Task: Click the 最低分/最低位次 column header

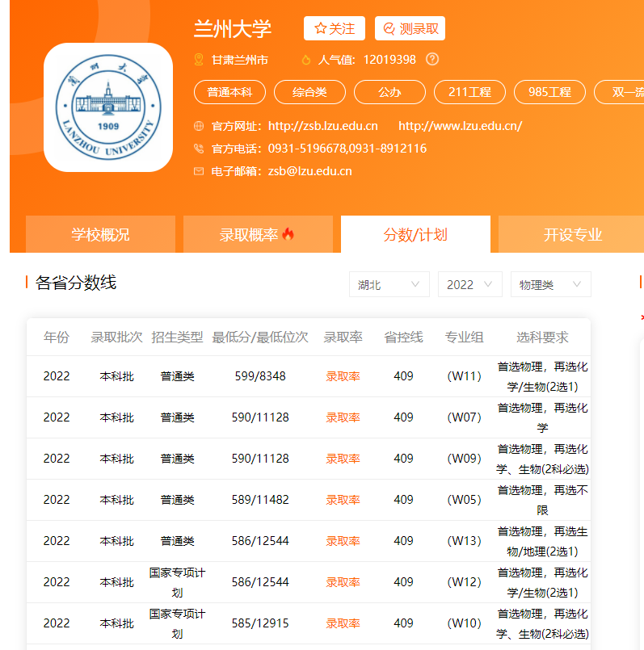Action: pos(260,337)
